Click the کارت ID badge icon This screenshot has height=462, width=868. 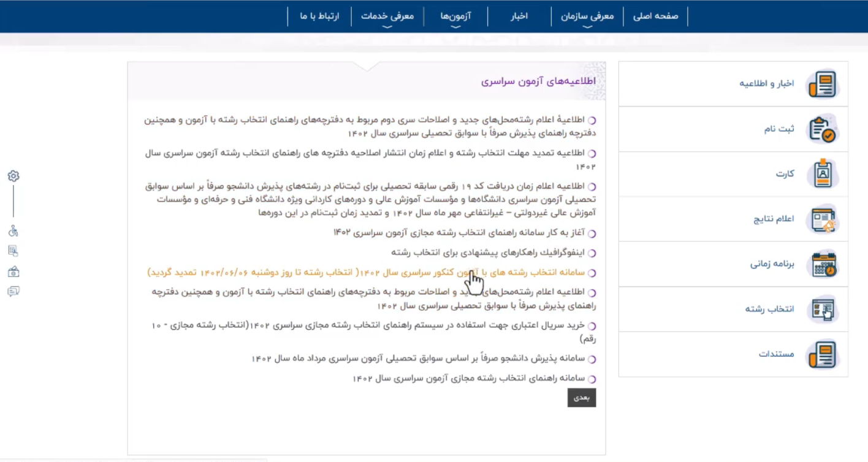coord(822,174)
